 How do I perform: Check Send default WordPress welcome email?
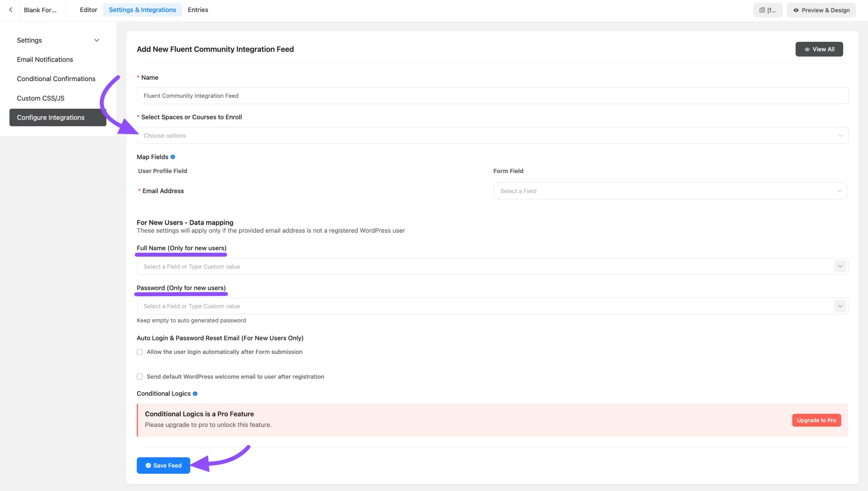tap(140, 377)
